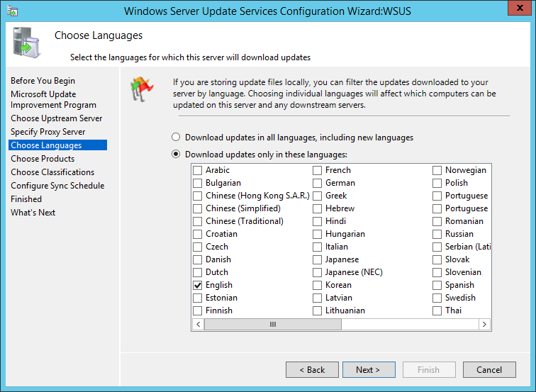This screenshot has width=536, height=392.
Task: Enable the Lithuanian checkbox
Action: pyautogui.click(x=317, y=310)
